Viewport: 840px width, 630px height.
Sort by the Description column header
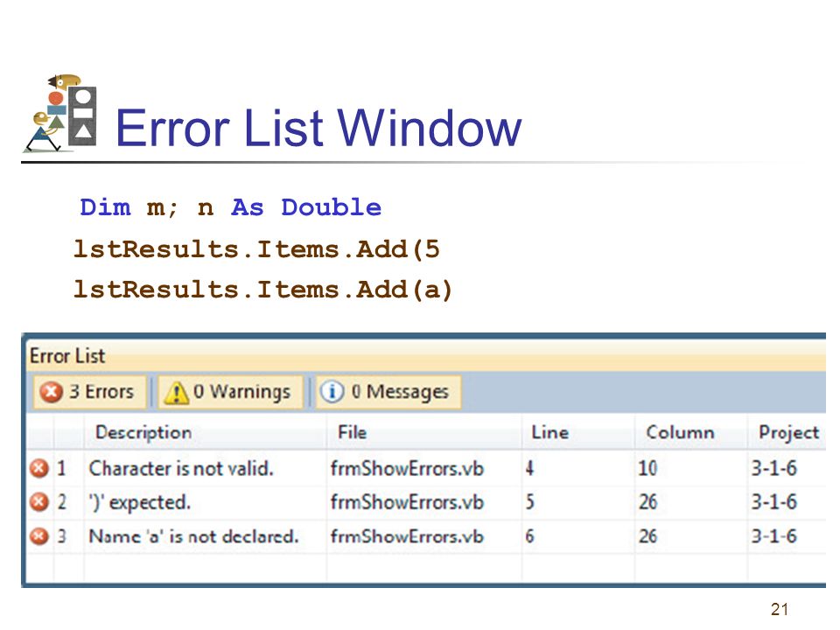(205, 432)
